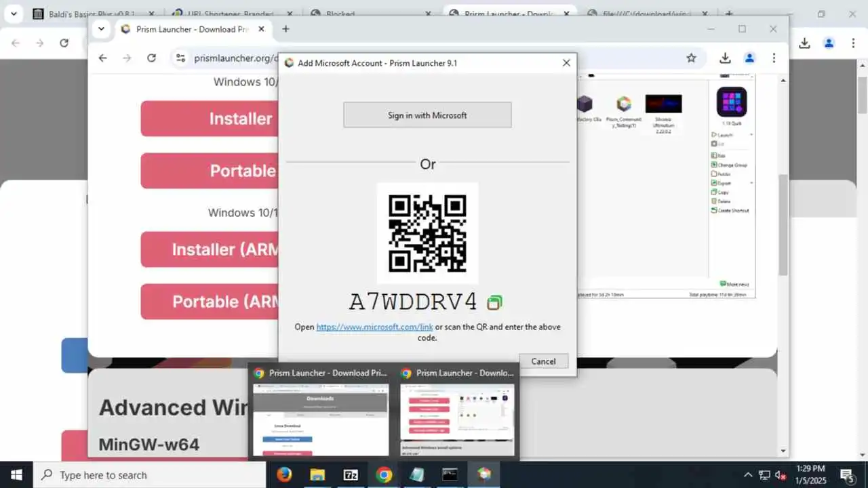Open Firefox from the taskbar
Screen dimensions: 868x488
(284, 474)
